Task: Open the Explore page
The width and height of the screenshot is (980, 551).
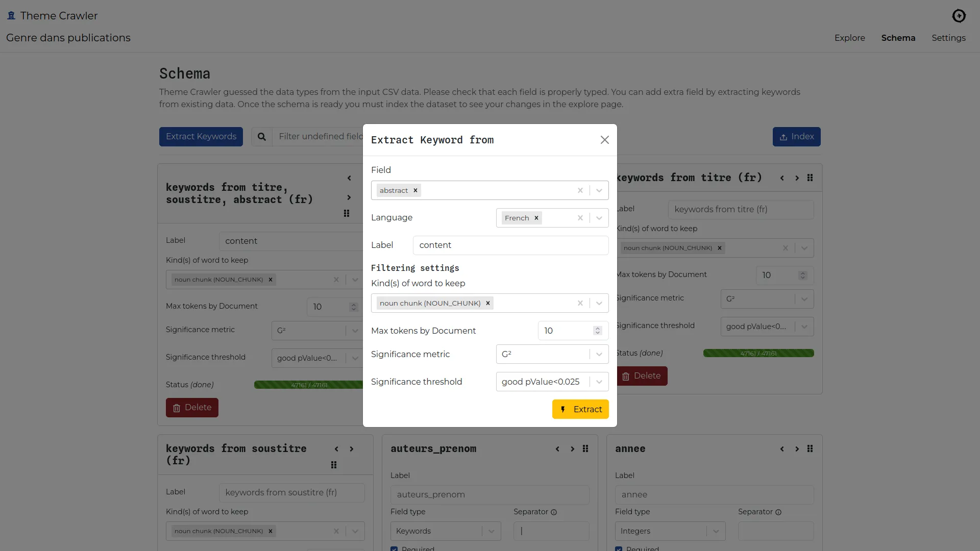Action: pos(849,38)
